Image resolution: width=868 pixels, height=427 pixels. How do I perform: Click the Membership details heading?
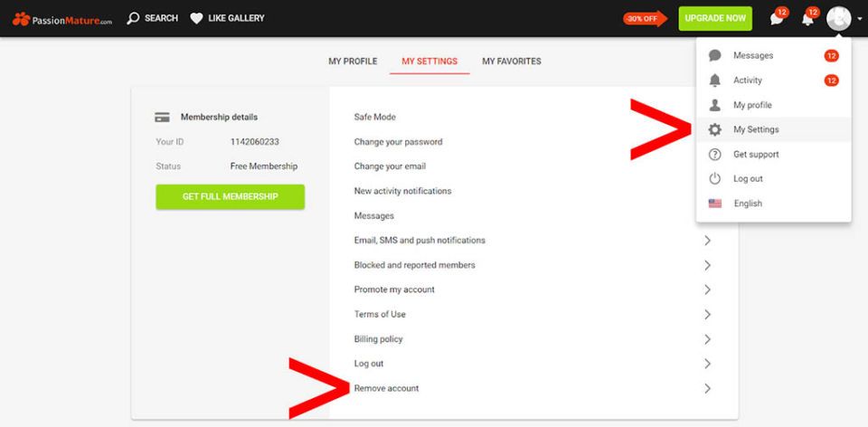tap(219, 118)
